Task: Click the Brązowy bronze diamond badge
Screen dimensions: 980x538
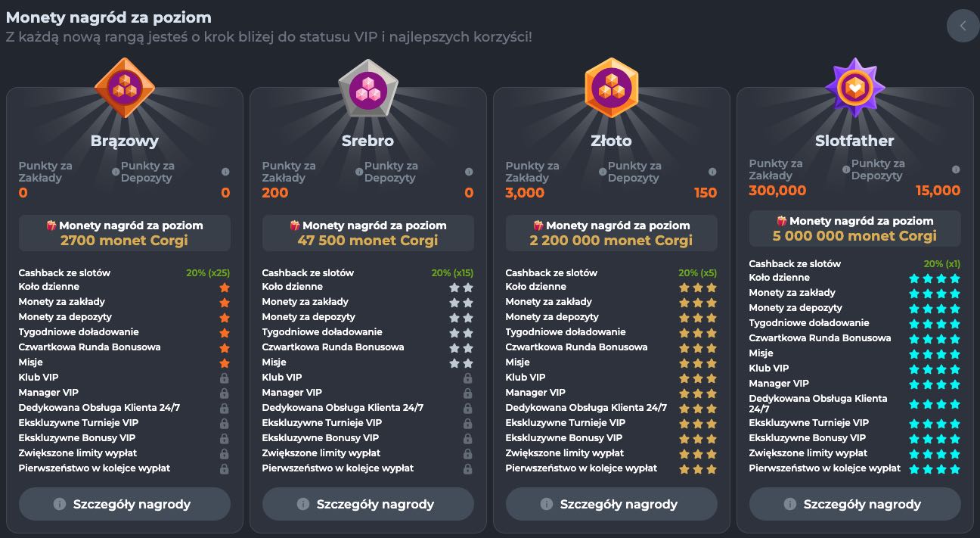Action: 124,87
